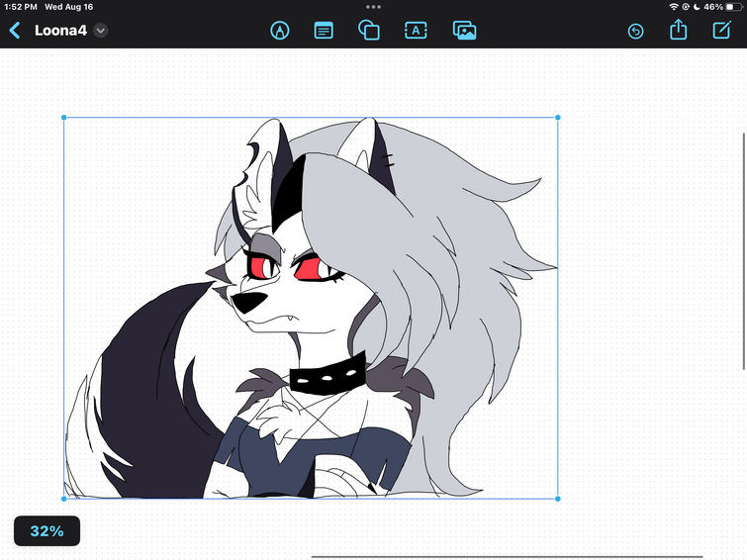Tap the horizontal scroll indicator
Viewport: 747px width, 560px height.
[x=507, y=556]
